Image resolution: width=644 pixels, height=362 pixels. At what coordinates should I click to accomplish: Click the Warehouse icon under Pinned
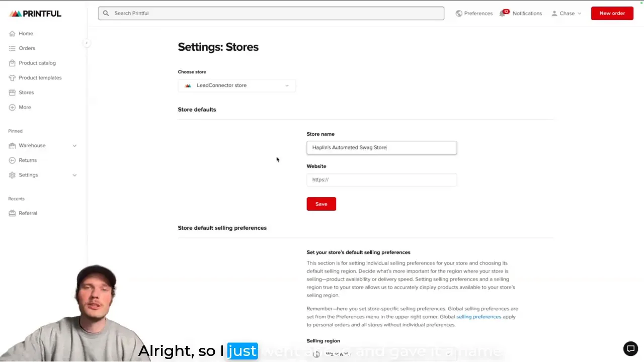[12, 145]
